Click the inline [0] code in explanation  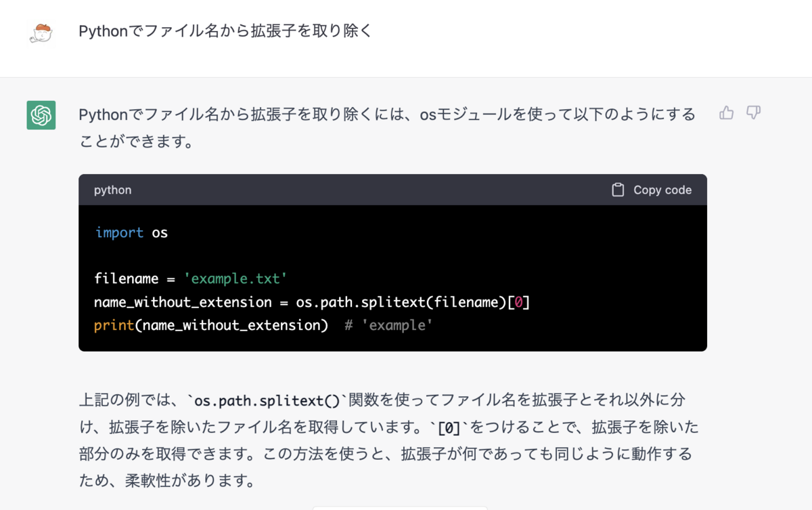pos(449,428)
